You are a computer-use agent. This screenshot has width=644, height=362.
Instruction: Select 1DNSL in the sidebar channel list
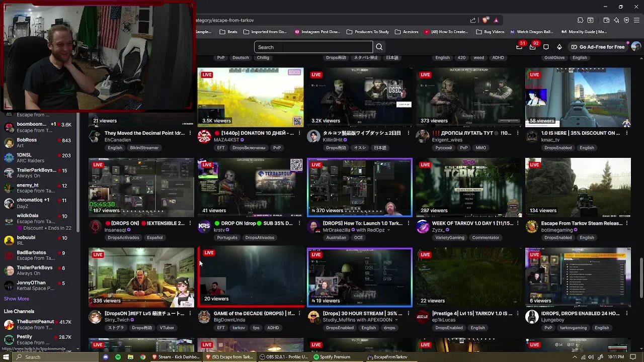click(38, 158)
